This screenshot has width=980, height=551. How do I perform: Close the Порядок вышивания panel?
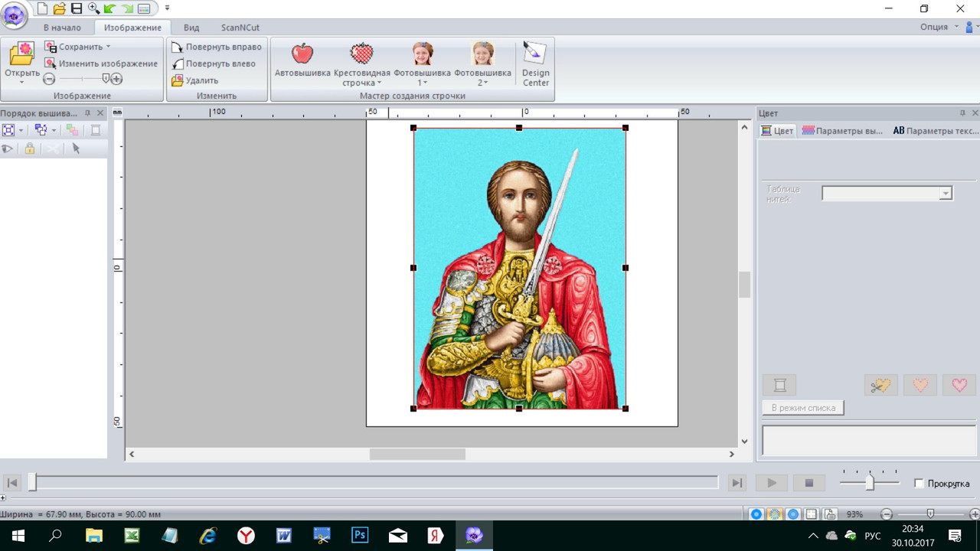[100, 113]
